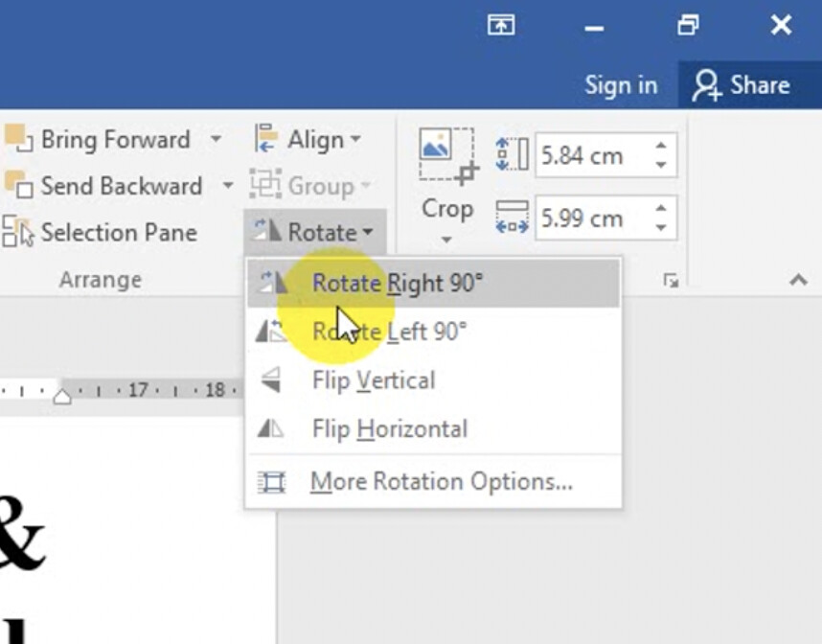The image size is (822, 644).
Task: Choose Flip Horizontal menu entry
Action: point(434,429)
